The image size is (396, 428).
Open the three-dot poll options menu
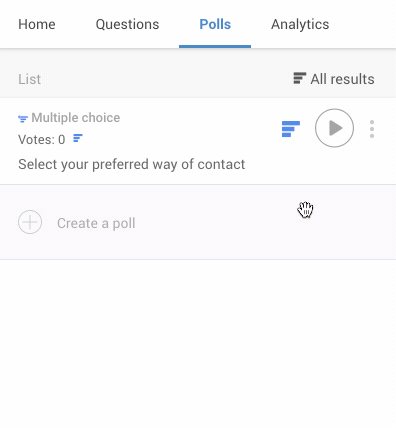pos(372,129)
